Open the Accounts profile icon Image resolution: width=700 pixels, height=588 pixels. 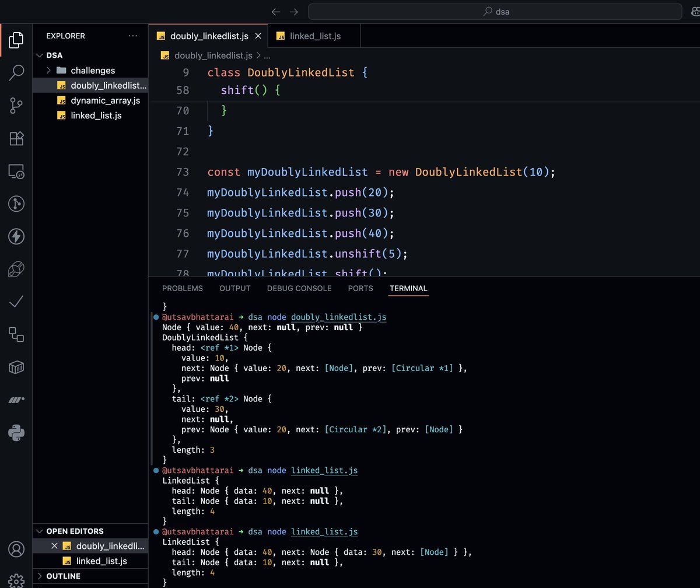coord(16,549)
